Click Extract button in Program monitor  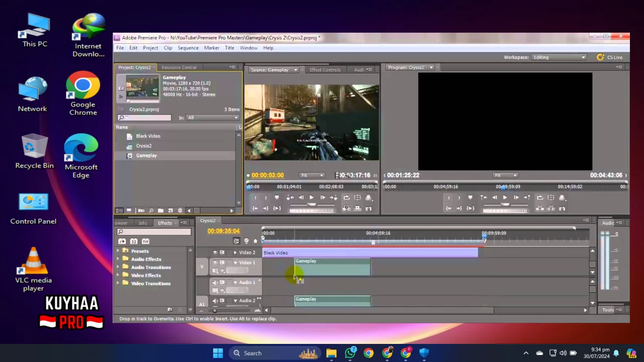(551, 208)
